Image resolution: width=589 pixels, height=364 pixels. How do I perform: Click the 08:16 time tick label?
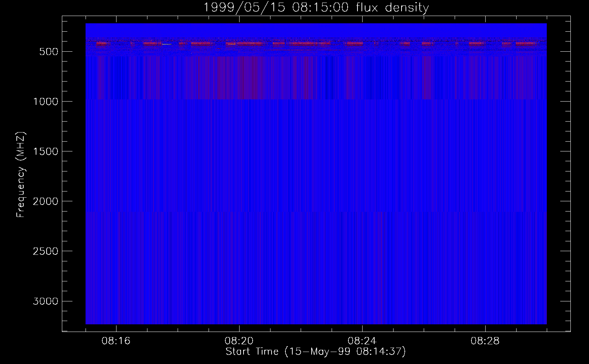(x=116, y=341)
